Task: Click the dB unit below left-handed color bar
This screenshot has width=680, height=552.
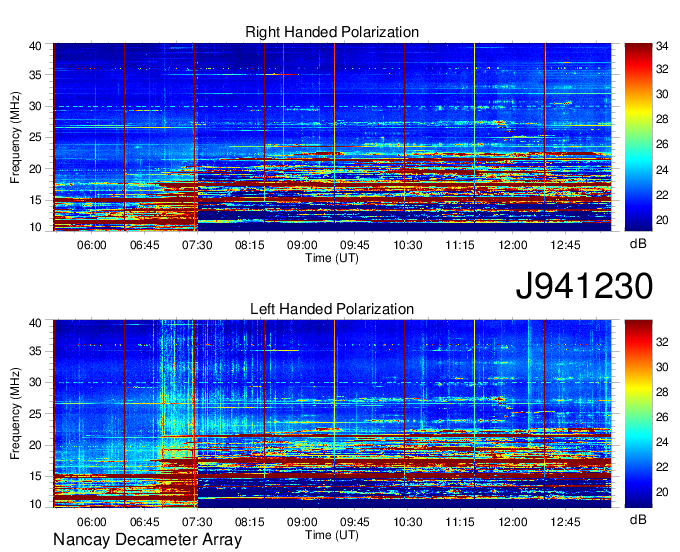Action: click(638, 519)
